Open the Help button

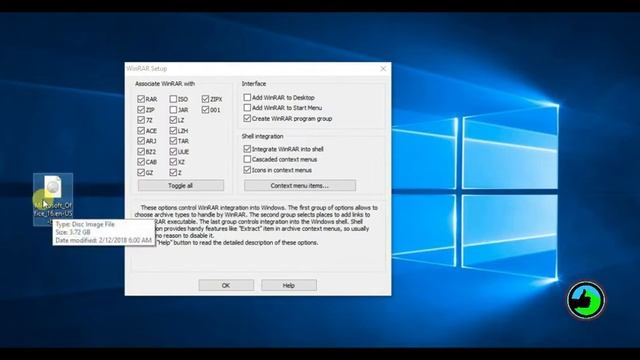289,285
